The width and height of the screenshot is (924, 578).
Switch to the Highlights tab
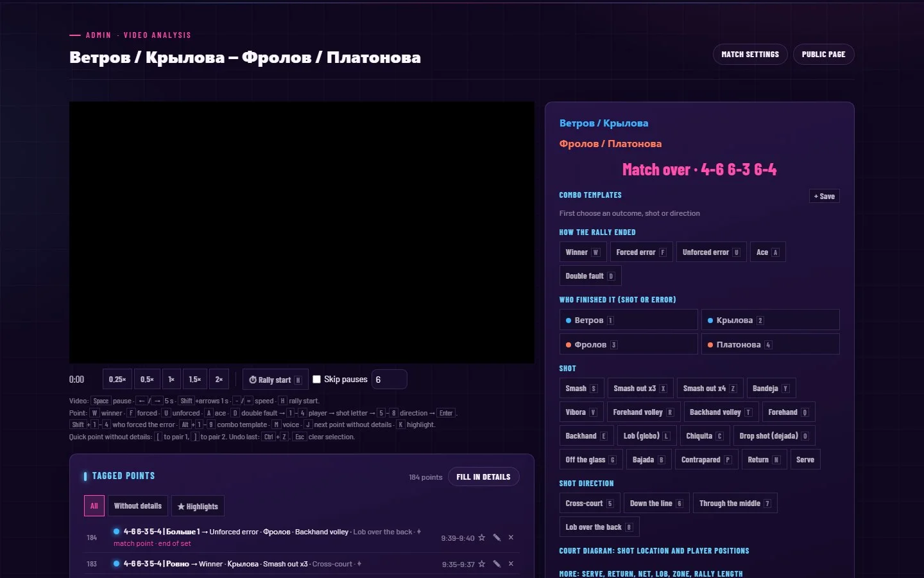tap(198, 506)
